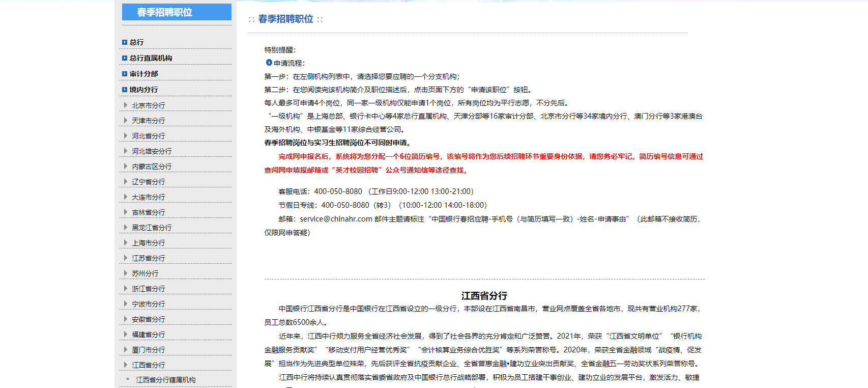Select 宁波市分行 in the branch list

pyautogui.click(x=149, y=304)
